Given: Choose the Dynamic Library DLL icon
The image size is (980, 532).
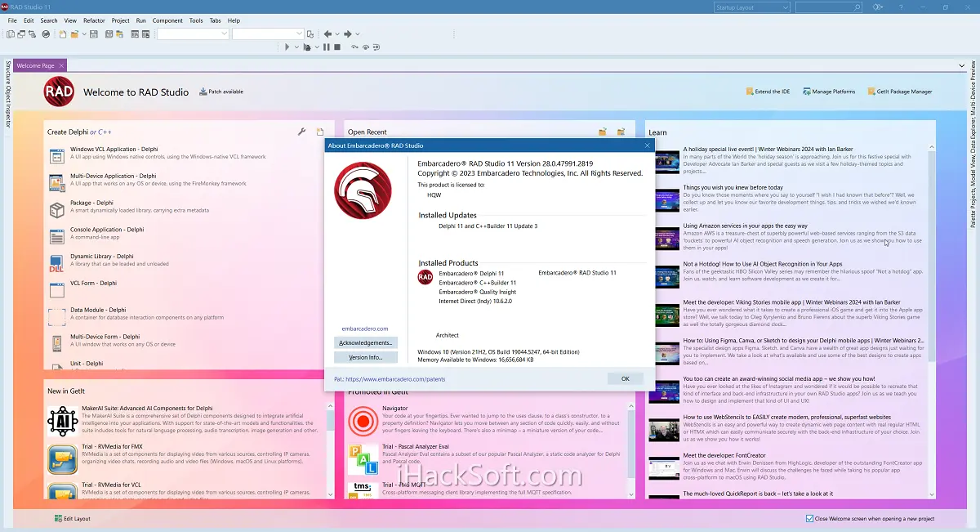Looking at the screenshot, I should tap(56, 263).
